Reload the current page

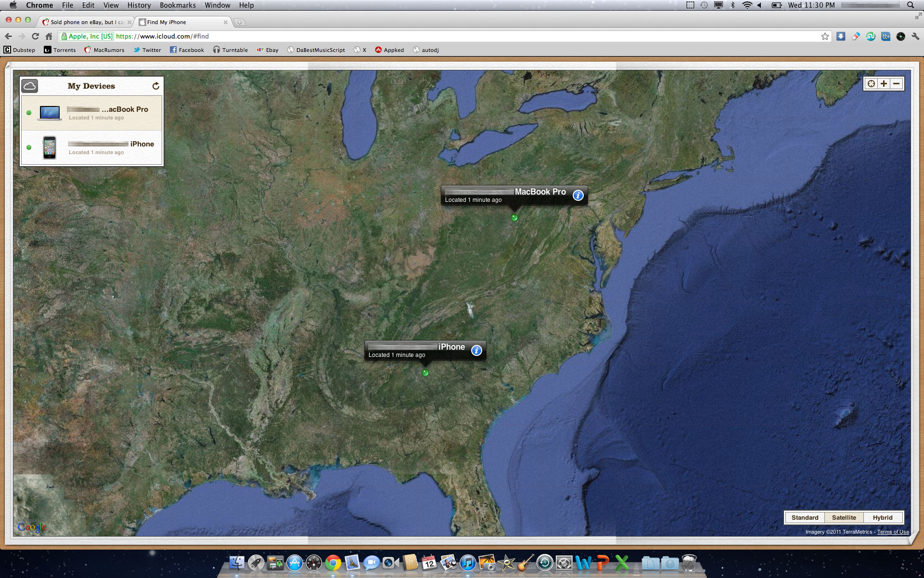pyautogui.click(x=35, y=36)
